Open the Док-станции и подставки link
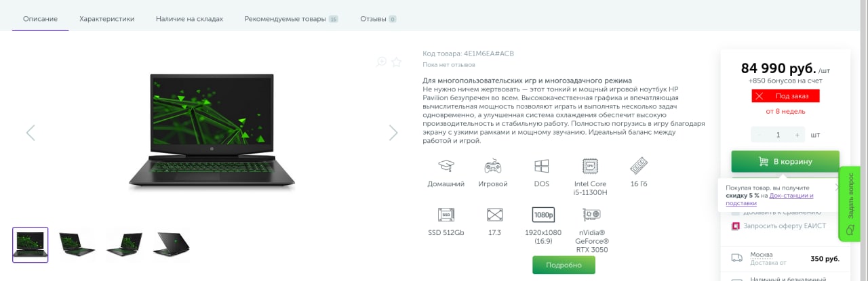This screenshot has width=868, height=281. point(769,199)
